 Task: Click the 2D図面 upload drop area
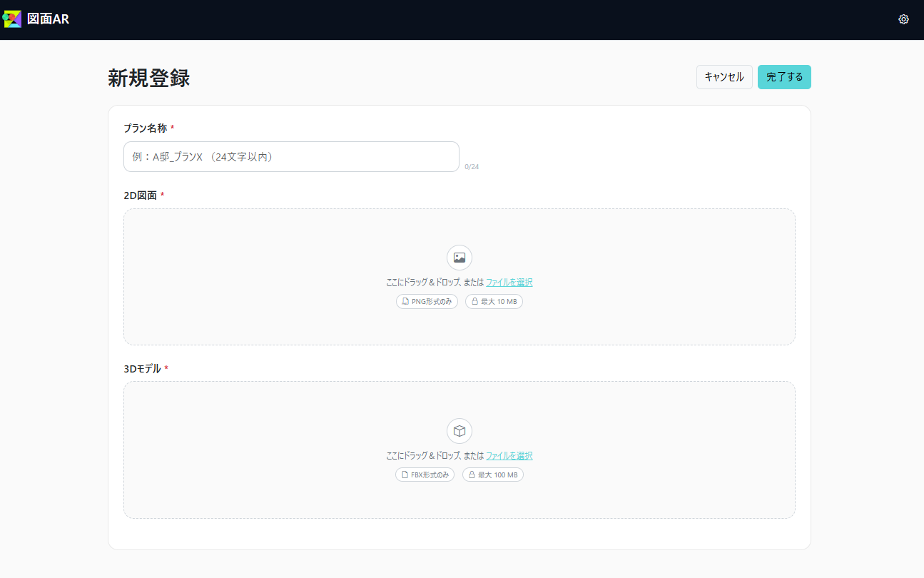click(x=460, y=277)
